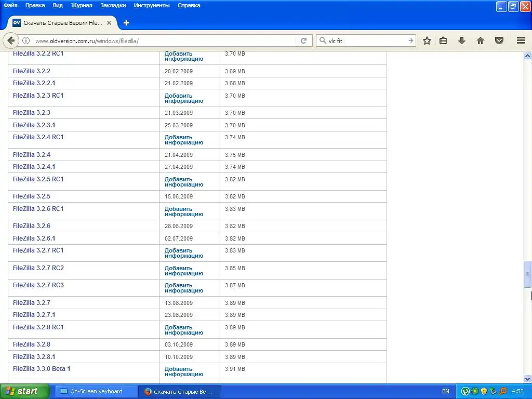Click the EN language indicator
Viewport: 532px width, 399px height.
445,391
